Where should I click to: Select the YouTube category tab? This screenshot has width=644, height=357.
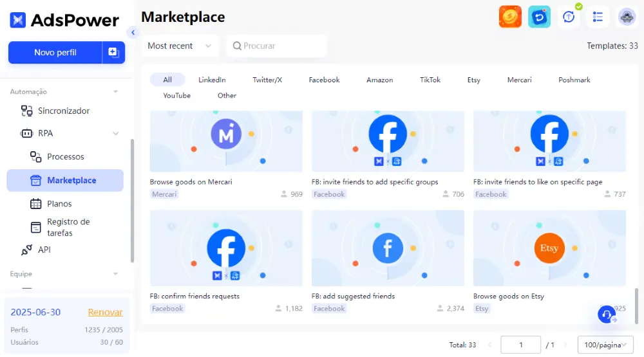(x=176, y=95)
